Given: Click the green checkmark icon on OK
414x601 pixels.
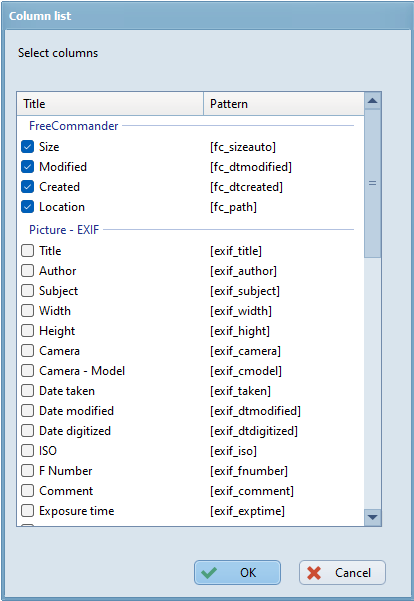Looking at the screenshot, I should [209, 573].
